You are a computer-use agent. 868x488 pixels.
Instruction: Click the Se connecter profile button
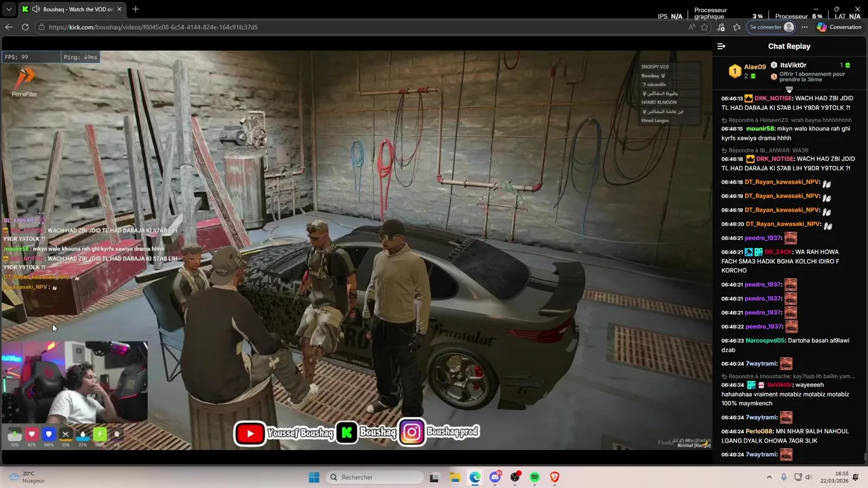pos(772,27)
